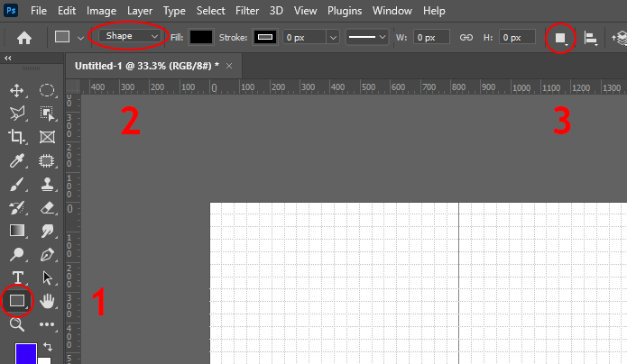Select the Move tool
This screenshot has width=627, height=364.
(16, 90)
